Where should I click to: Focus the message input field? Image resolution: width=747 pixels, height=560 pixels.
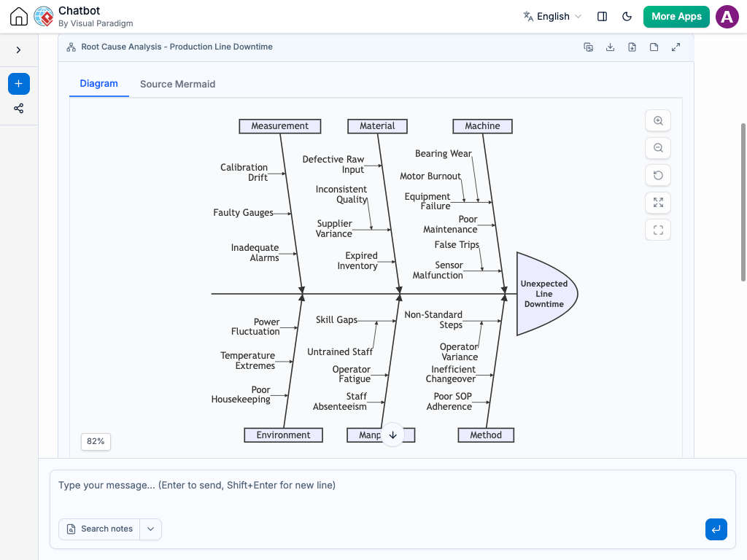click(x=392, y=491)
